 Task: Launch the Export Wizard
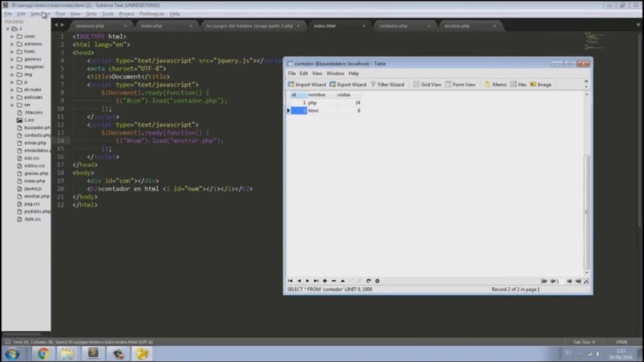(348, 84)
